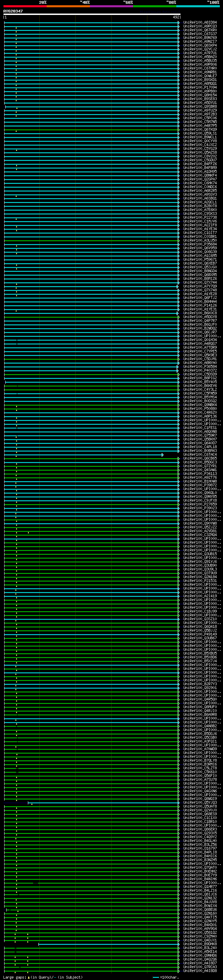Viewport: 223px width, 980px height.
Task: Click the UniRef100_P34113 hit label
Action: (x=200, y=473)
